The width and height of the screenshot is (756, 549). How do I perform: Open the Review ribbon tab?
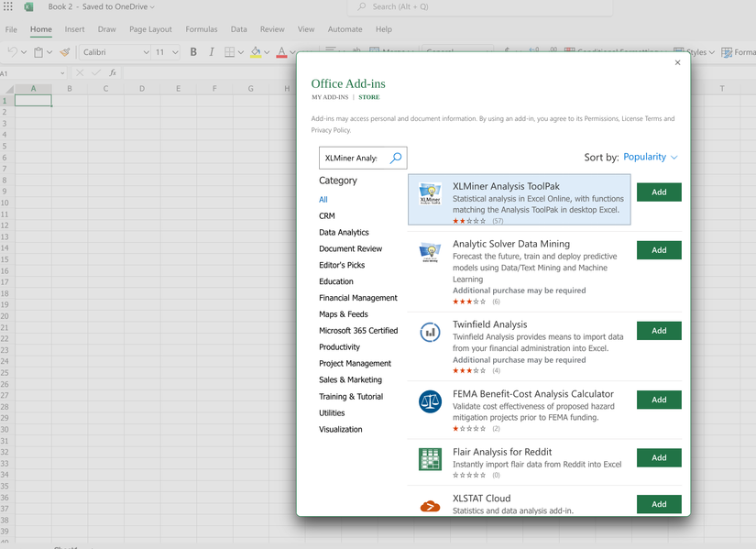(272, 29)
